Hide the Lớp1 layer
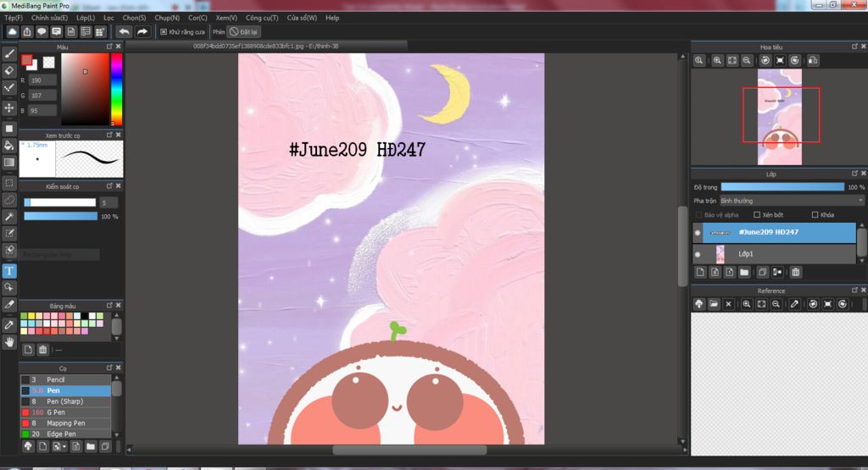The width and height of the screenshot is (868, 470). pyautogui.click(x=698, y=254)
